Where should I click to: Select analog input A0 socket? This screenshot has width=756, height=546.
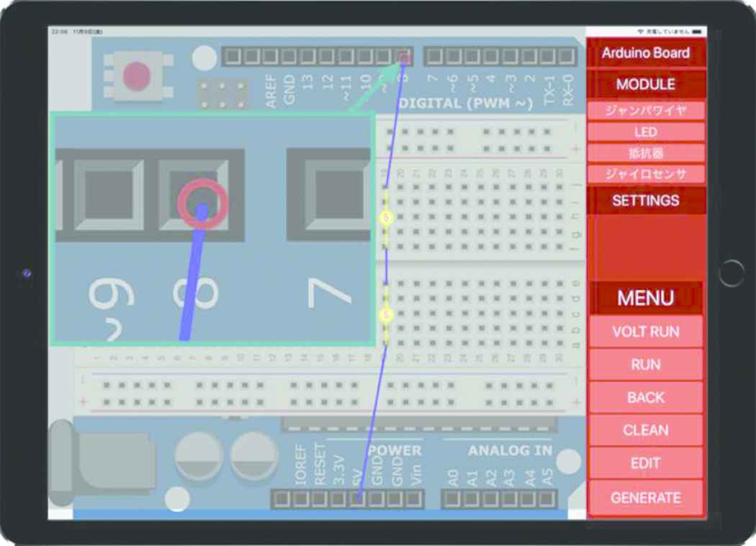coord(452,499)
